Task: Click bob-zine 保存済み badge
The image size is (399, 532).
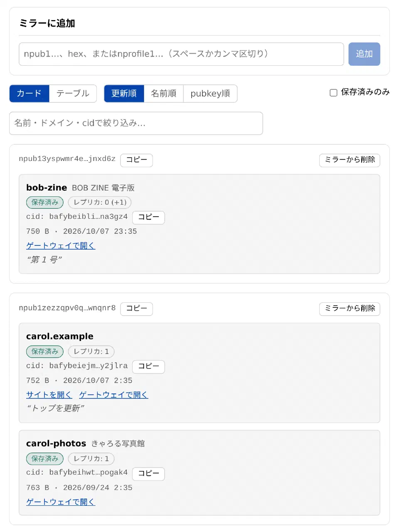Action: (45, 203)
